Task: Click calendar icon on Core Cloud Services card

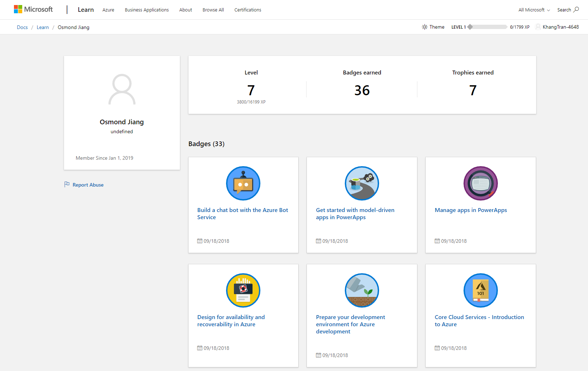Action: coord(437,348)
